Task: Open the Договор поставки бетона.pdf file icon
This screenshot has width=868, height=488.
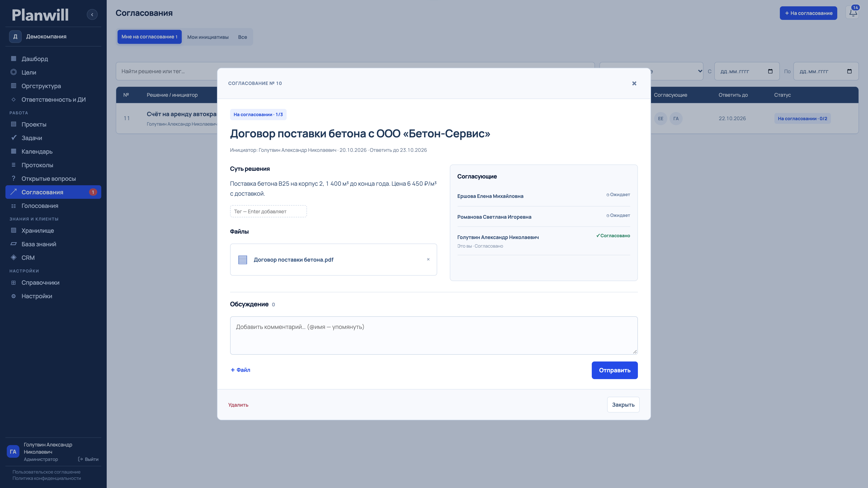Action: point(243,260)
